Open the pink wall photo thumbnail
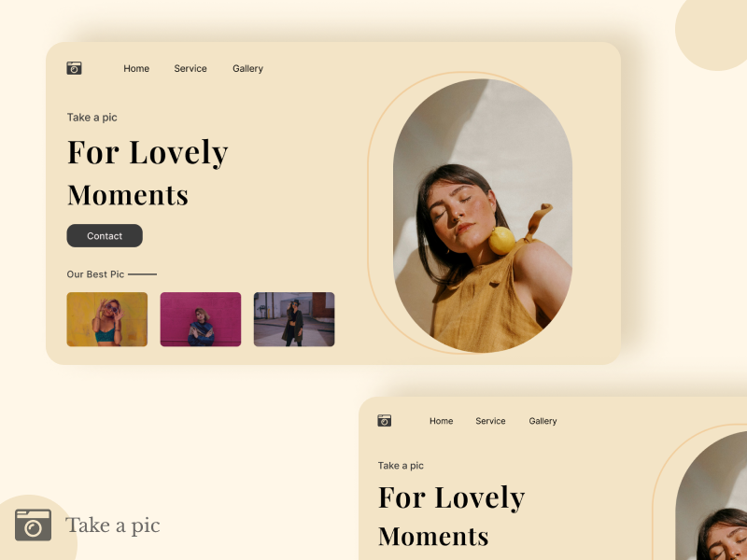The image size is (747, 560). [201, 319]
